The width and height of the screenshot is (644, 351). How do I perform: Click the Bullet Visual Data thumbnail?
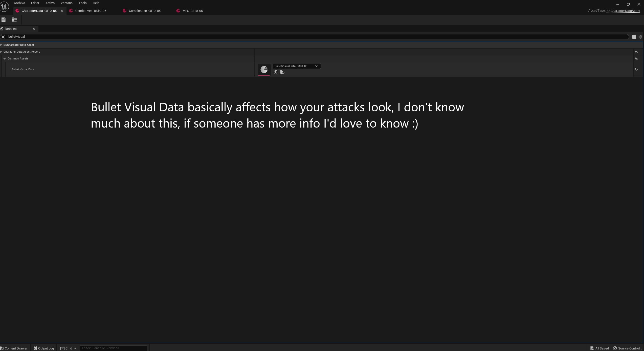(x=264, y=69)
